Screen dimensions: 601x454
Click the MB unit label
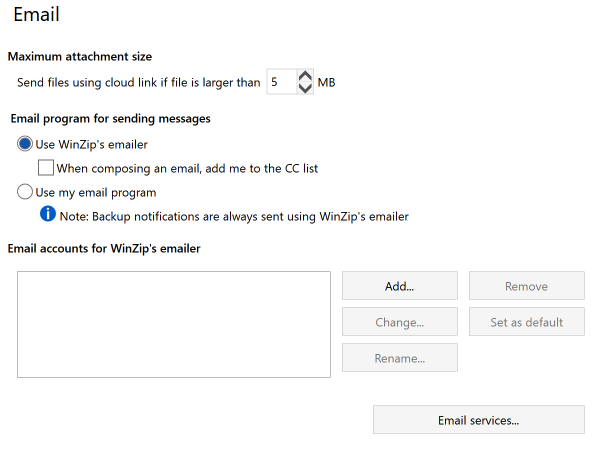pos(327,82)
